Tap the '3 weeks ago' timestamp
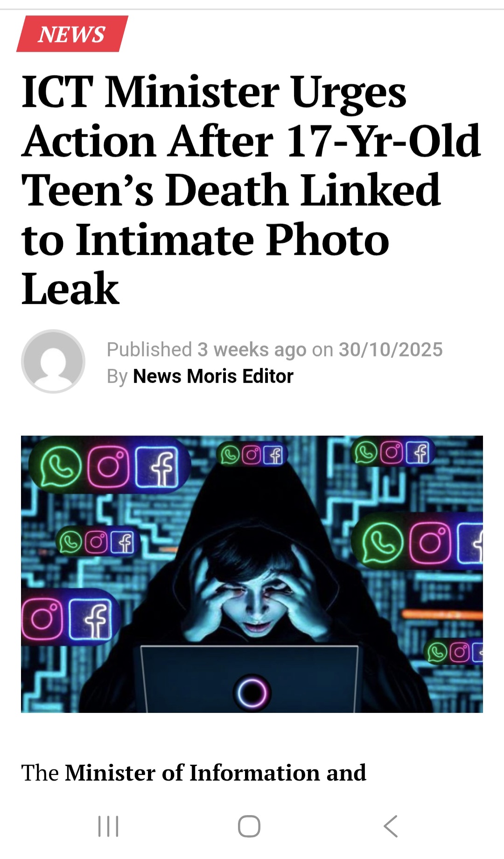 point(252,350)
